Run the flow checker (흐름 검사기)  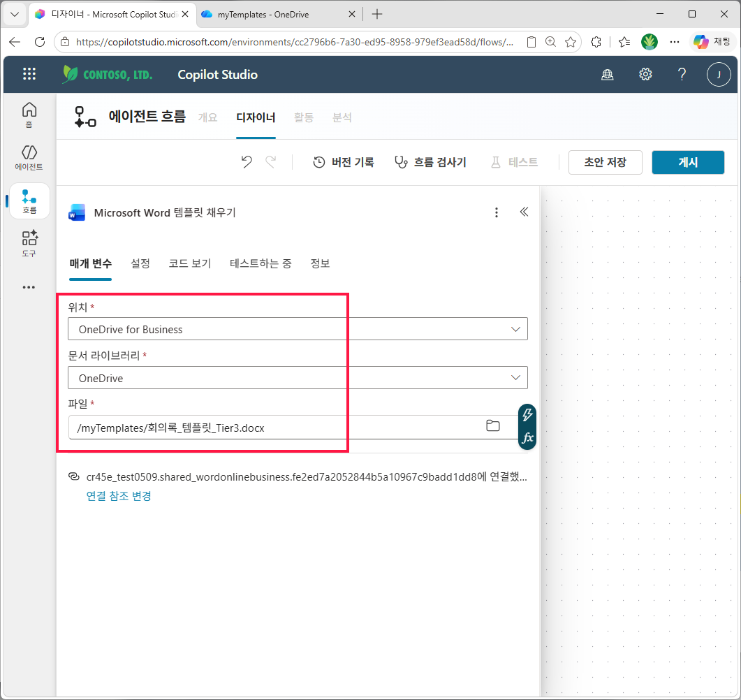tap(430, 162)
